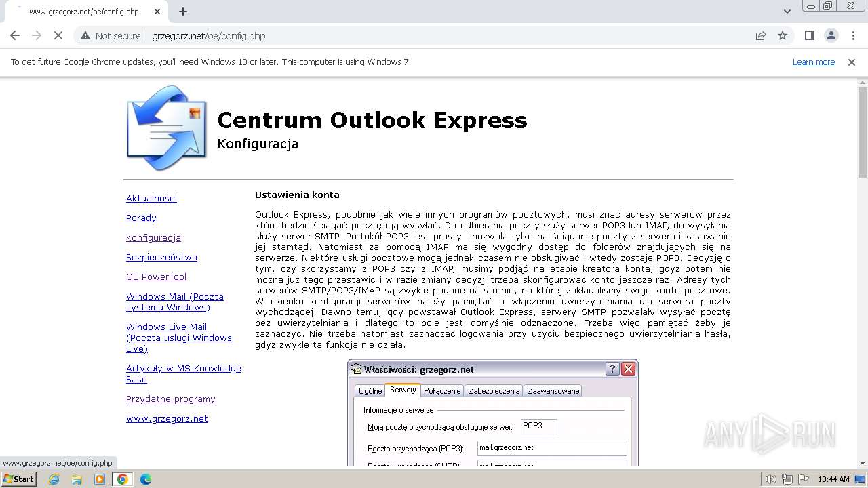Screen dimensions: 868x488
Task: Click the taskbar clock showing 10:44 AM
Action: [833, 479]
